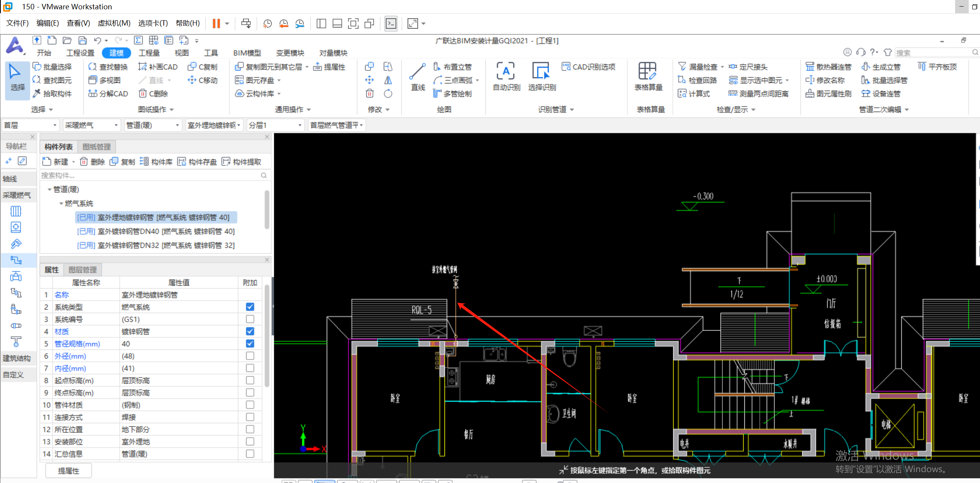Open the BIM模型 ribbon tab
This screenshot has height=483, width=980.
click(x=247, y=53)
